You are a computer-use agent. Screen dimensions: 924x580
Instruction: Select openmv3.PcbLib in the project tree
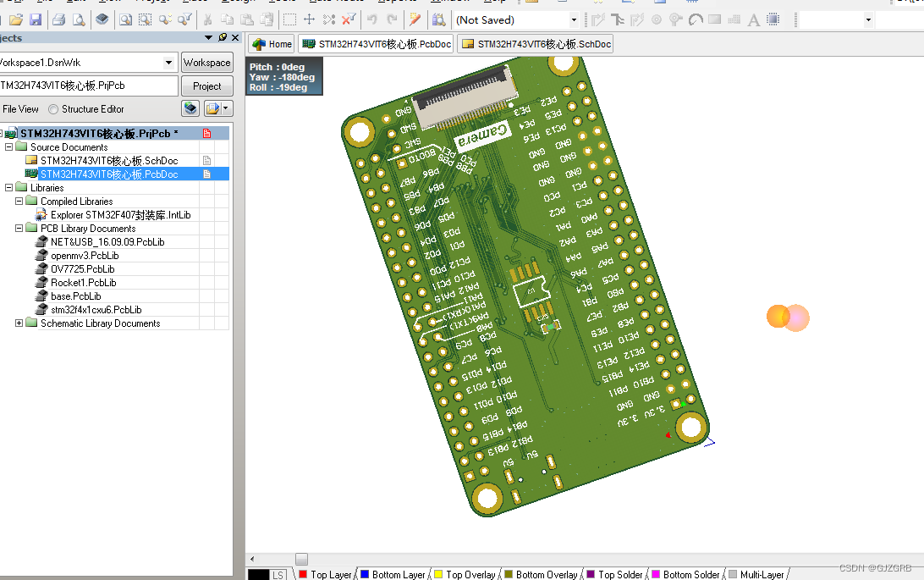pyautogui.click(x=85, y=255)
